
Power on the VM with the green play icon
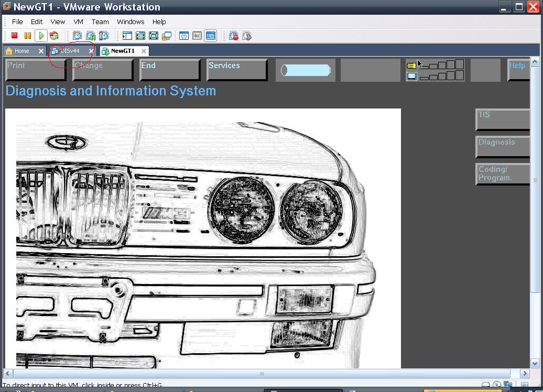point(41,35)
